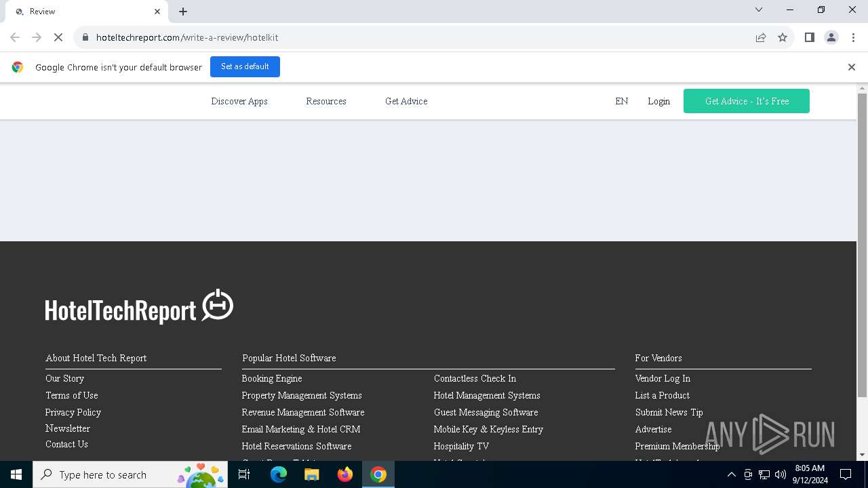Select the Review browser tab
Image resolution: width=868 pixels, height=488 pixels.
(x=86, y=12)
